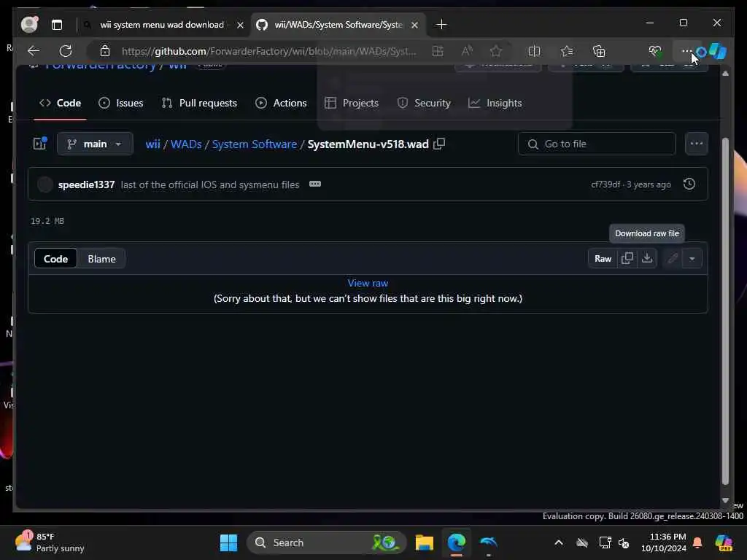Expand more edit options dropdown arrow
747x560 pixels.
point(692,258)
